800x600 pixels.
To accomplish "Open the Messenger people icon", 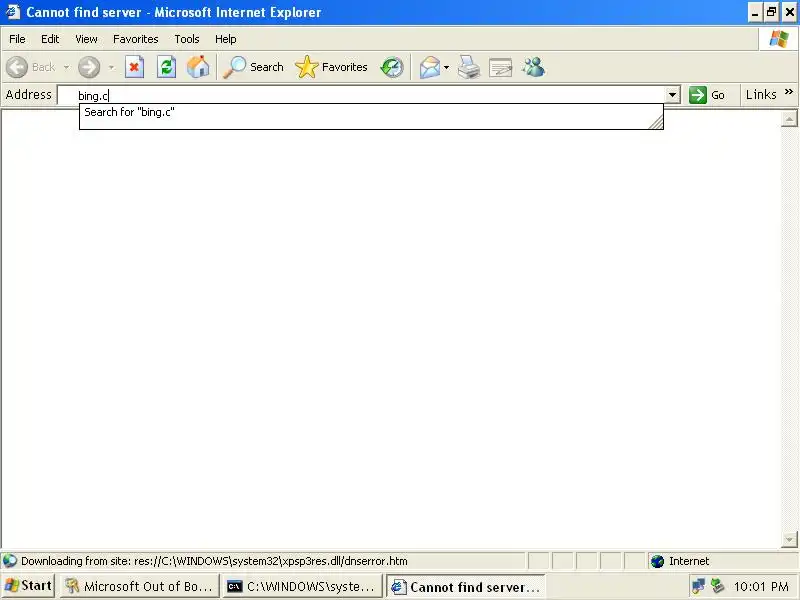I will pos(534,67).
